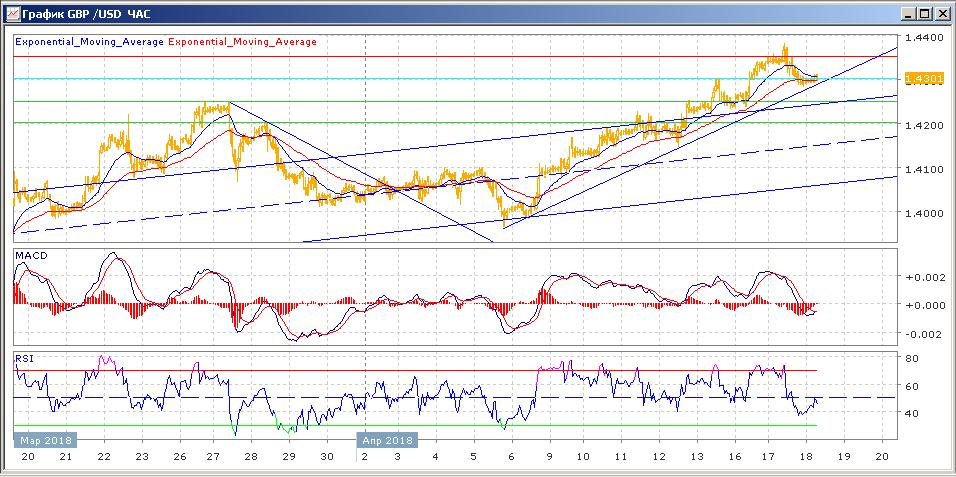Viewport: 956px width, 477px height.
Task: Select the Апр 2018 month marker
Action: click(387, 439)
